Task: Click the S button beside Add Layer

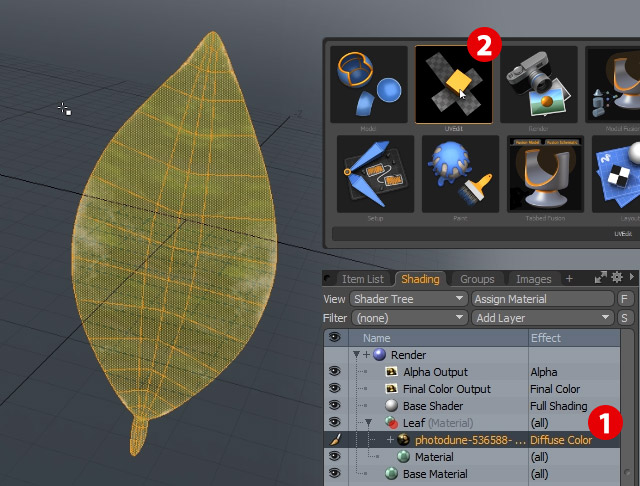Action: pos(624,318)
